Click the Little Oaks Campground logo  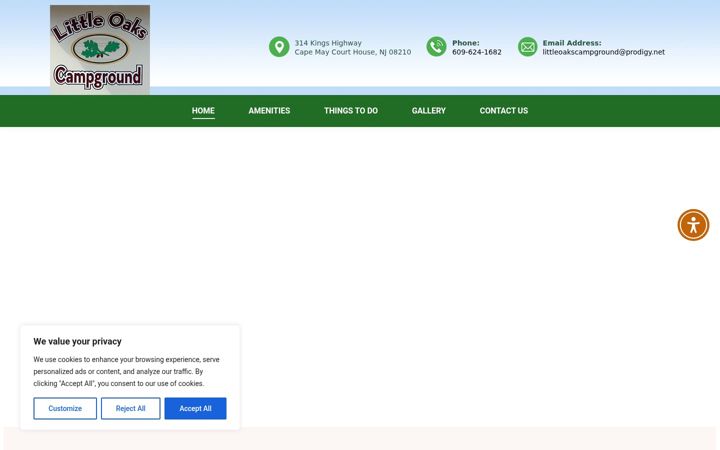click(100, 50)
